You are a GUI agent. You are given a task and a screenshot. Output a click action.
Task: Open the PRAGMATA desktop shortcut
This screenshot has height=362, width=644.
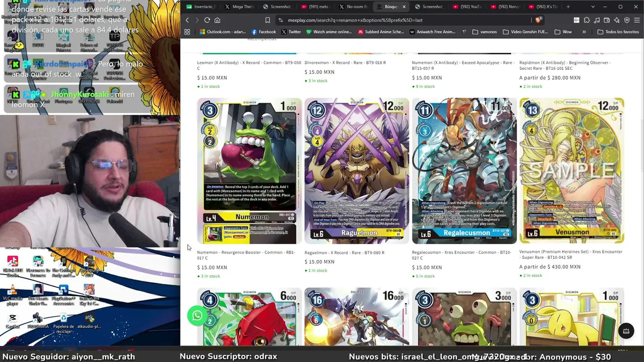[x=38, y=321]
